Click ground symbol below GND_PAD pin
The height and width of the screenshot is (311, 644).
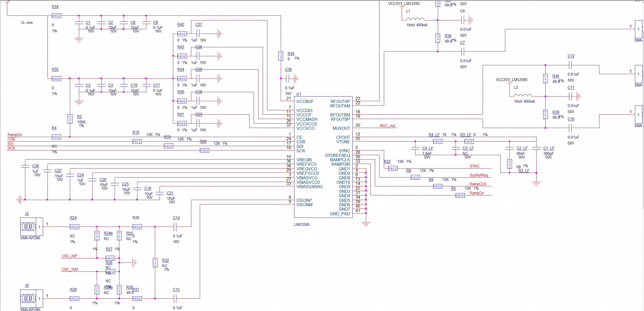click(366, 224)
